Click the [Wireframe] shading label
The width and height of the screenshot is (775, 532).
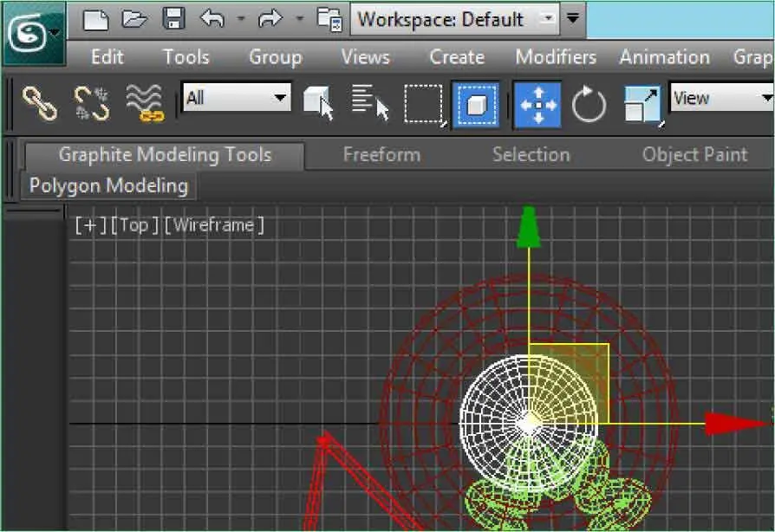pyautogui.click(x=213, y=225)
